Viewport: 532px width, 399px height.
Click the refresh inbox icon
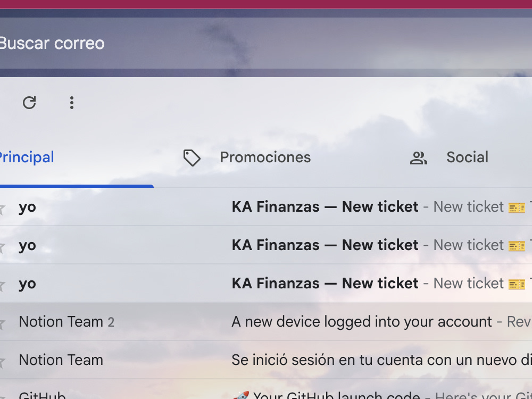(x=29, y=103)
